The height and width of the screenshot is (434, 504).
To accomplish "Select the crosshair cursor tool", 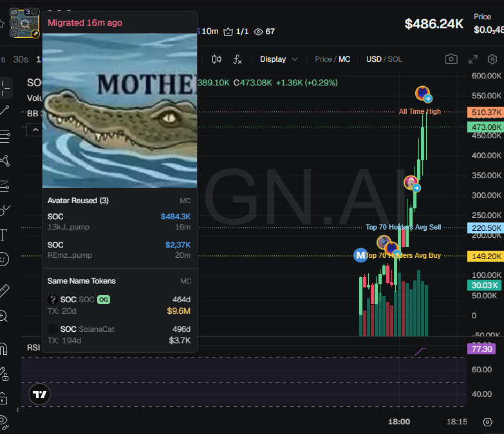I will coord(5,88).
